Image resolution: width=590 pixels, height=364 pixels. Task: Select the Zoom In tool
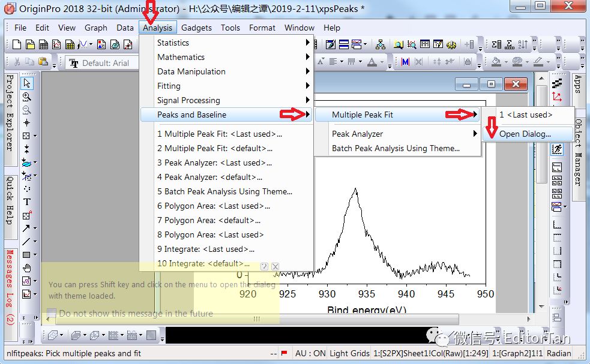click(27, 97)
